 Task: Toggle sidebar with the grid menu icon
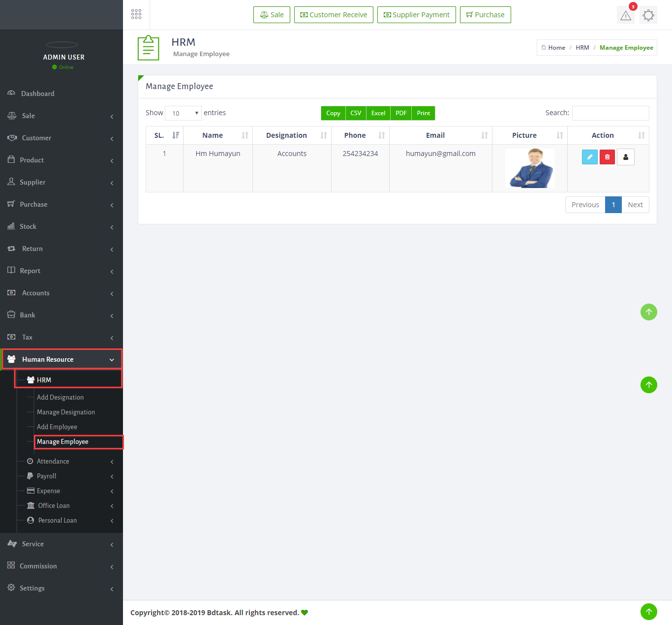136,14
